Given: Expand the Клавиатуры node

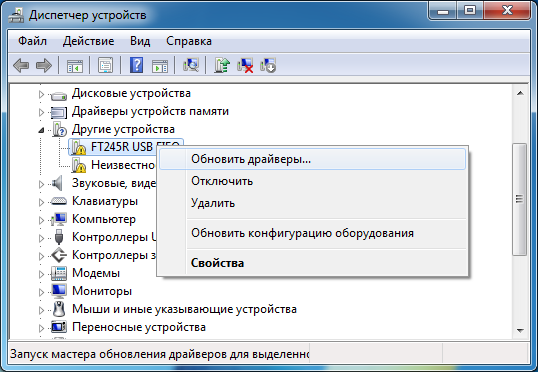Looking at the screenshot, I should click(41, 202).
